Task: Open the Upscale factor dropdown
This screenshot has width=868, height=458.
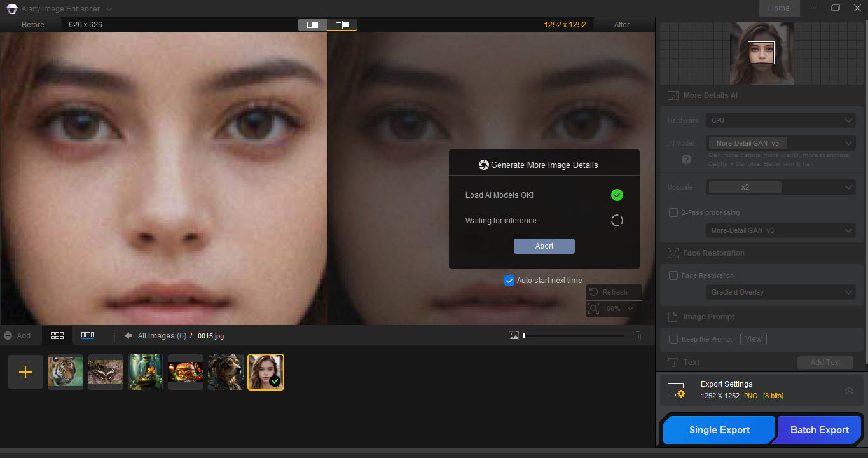Action: (x=780, y=186)
